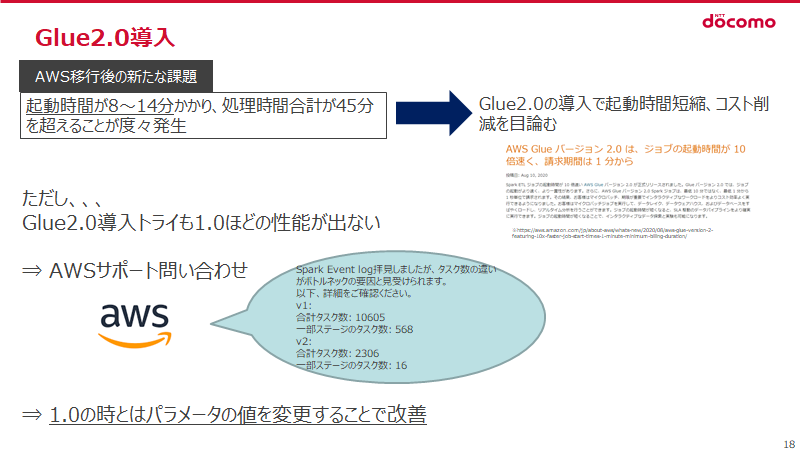Select "合計タスク数: 10605" value
Viewport: 800px width, 450px height.
point(340,317)
